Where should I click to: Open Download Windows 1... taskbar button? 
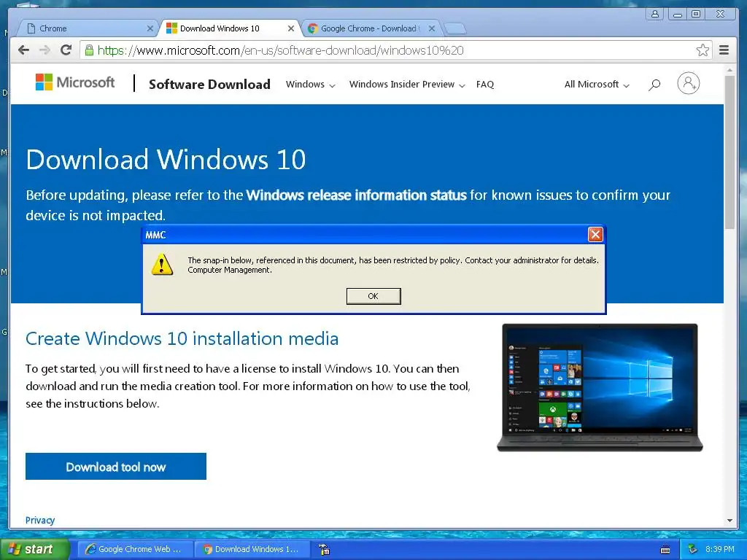pos(252,549)
